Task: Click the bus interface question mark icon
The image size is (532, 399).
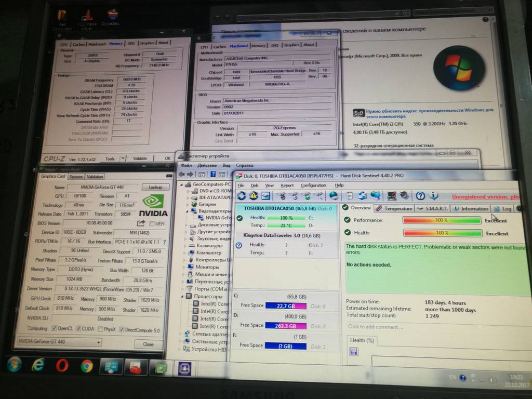Action: [x=165, y=242]
